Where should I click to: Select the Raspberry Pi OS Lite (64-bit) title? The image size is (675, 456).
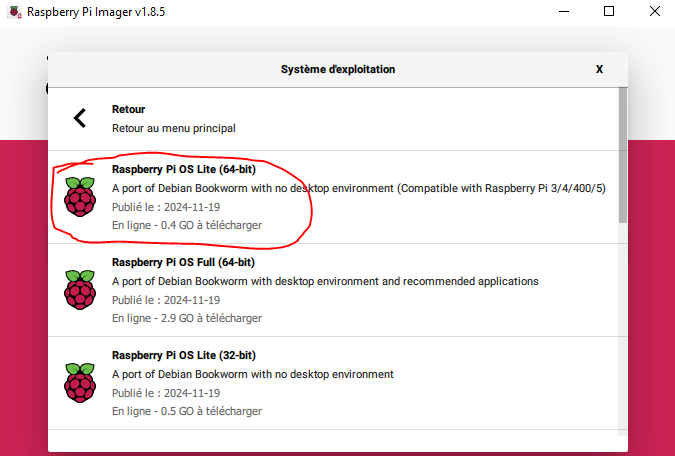(x=184, y=169)
